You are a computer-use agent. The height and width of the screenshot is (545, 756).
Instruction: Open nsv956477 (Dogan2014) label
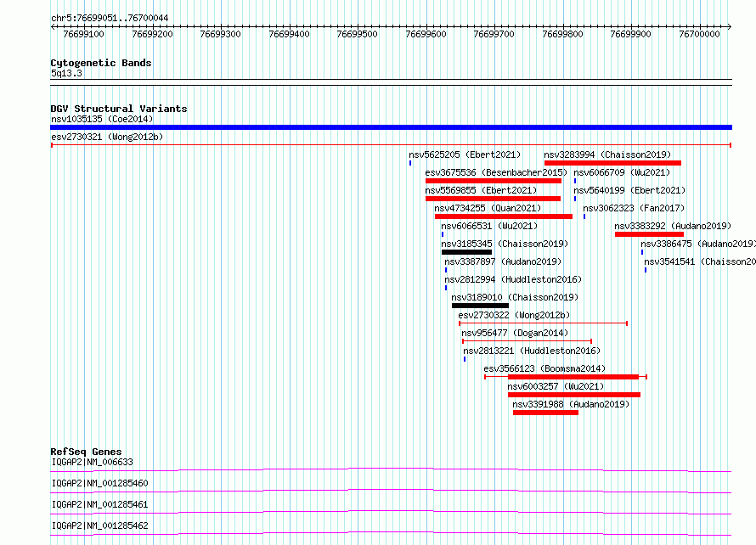[515, 333]
